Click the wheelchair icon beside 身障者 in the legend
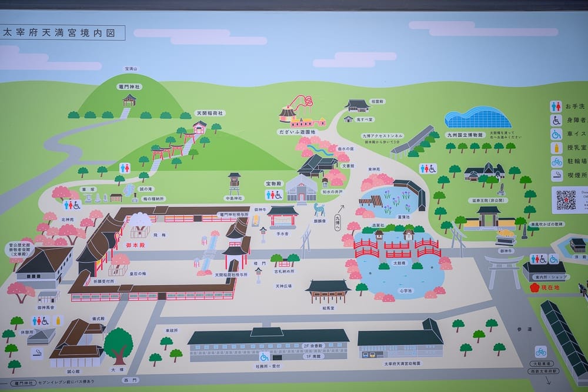Image resolution: width=588 pixels, height=392 pixels. tap(556, 120)
